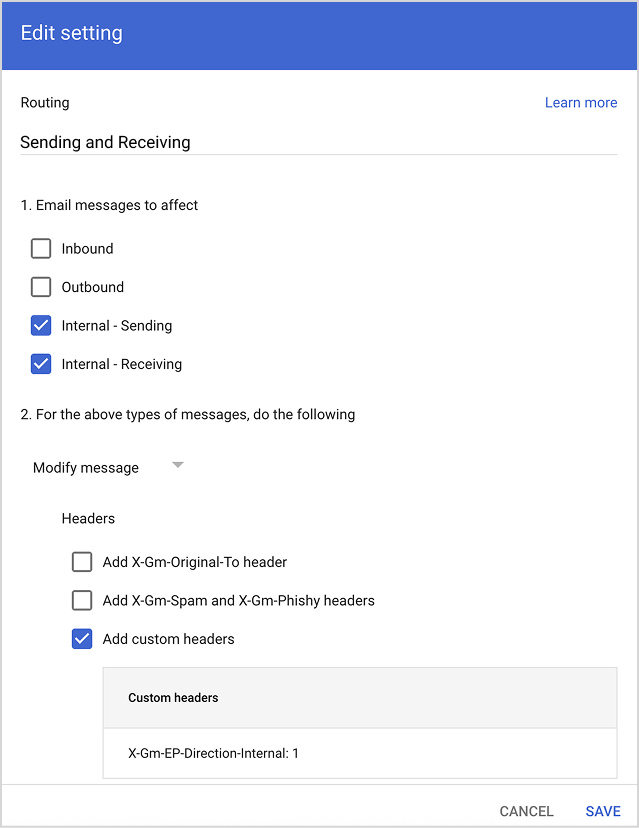The height and width of the screenshot is (828, 639).
Task: Enable Add X-Gm-Spam and X-Gm-Phishy headers checkbox
Action: coord(82,601)
